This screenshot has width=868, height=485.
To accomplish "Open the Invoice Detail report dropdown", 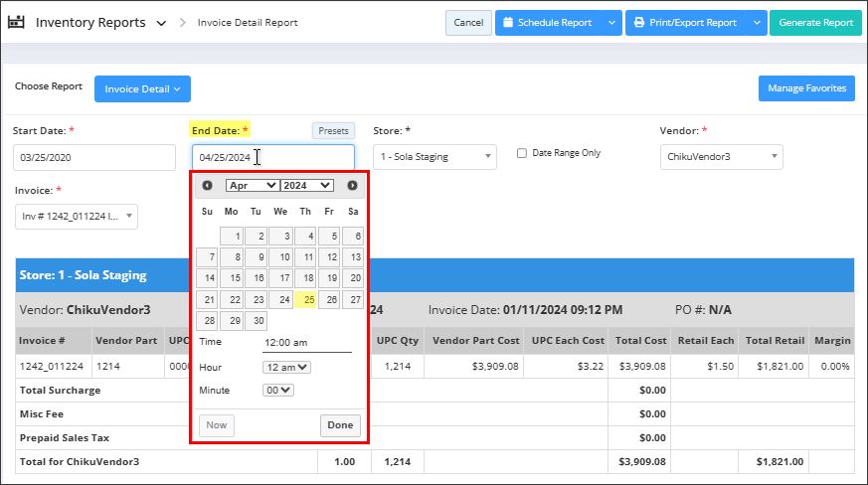I will 141,89.
